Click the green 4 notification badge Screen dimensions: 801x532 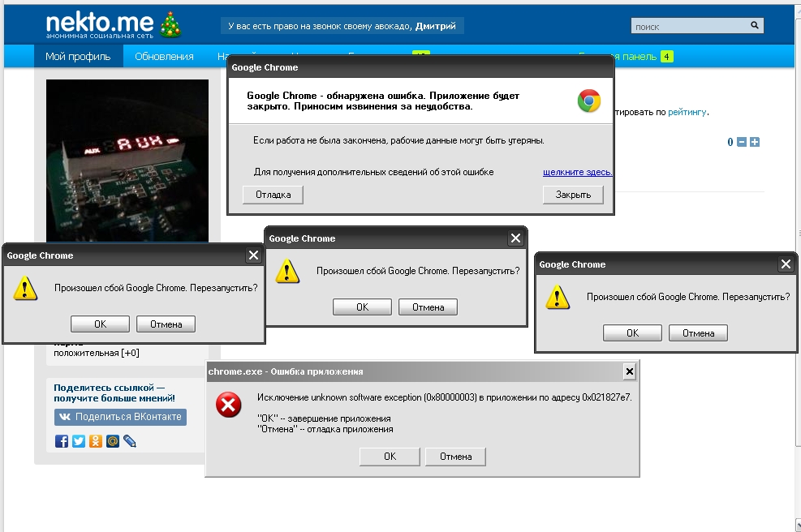[666, 56]
